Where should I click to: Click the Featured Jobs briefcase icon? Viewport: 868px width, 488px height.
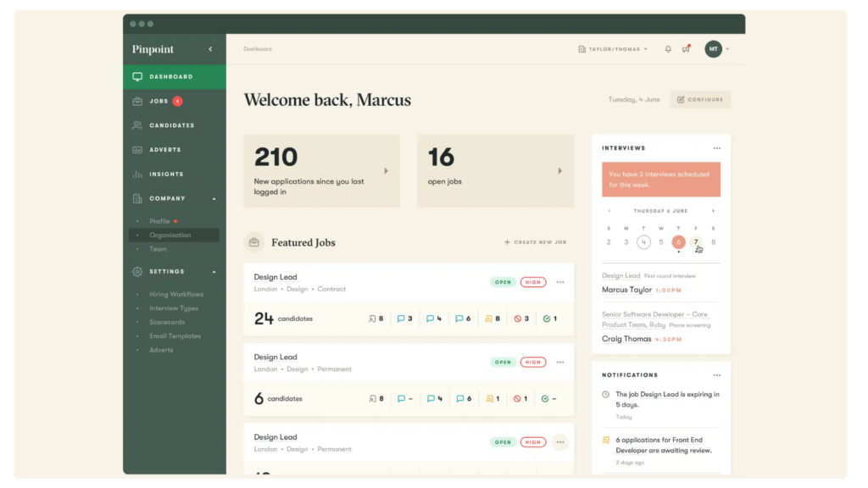tap(254, 242)
